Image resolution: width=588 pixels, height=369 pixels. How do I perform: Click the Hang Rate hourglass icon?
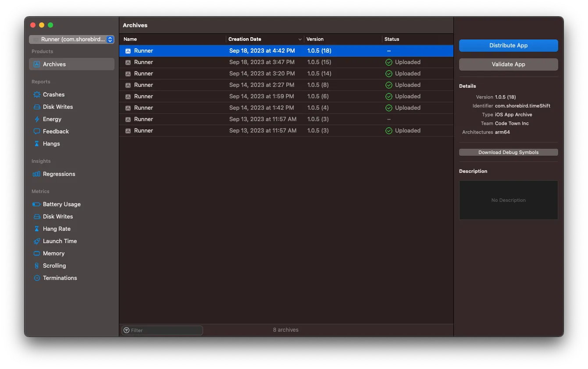click(x=37, y=229)
